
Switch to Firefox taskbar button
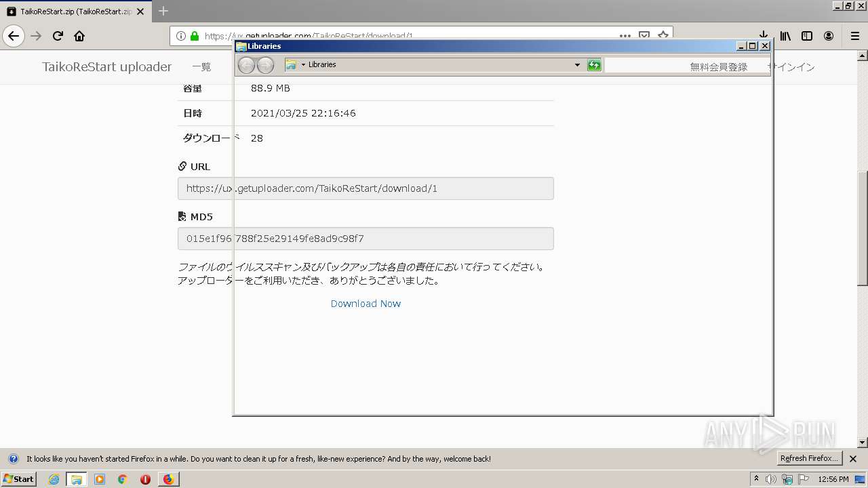(x=168, y=479)
